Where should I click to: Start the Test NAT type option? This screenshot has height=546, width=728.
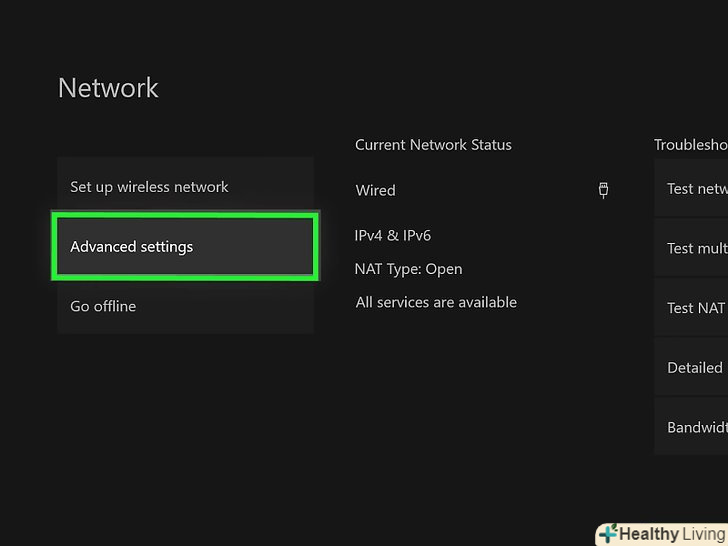click(x=694, y=308)
